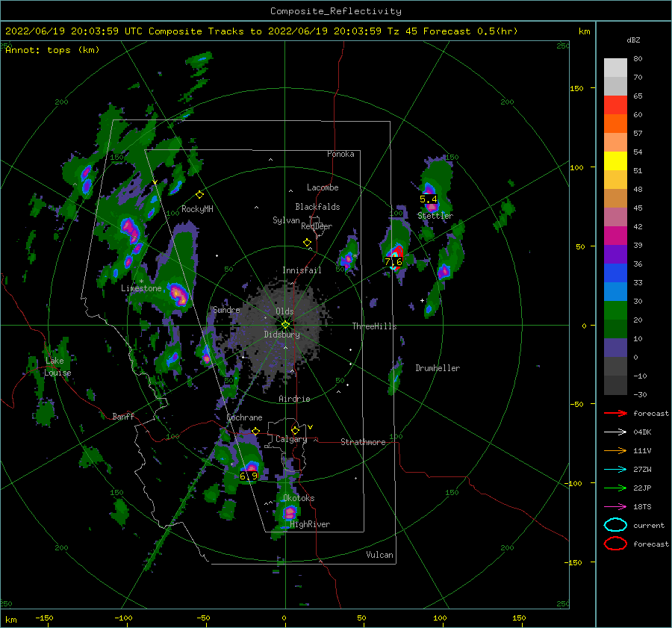
Task: Click the yellow diamond marker above Calgary
Action: point(295,430)
